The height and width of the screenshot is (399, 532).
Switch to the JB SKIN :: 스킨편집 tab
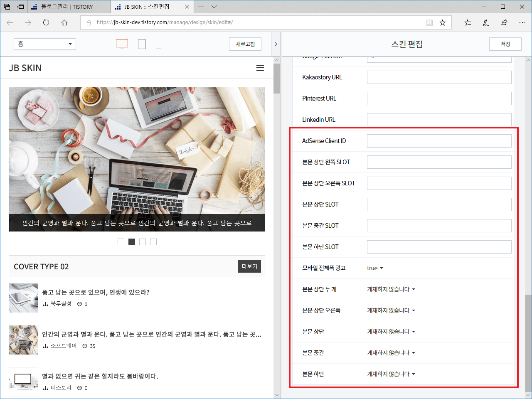(153, 7)
